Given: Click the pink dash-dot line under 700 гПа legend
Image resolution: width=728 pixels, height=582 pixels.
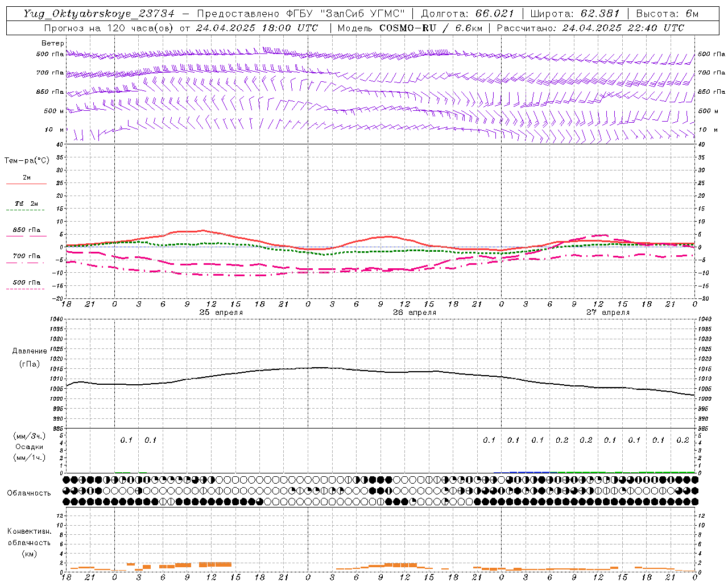Looking at the screenshot, I should (26, 263).
